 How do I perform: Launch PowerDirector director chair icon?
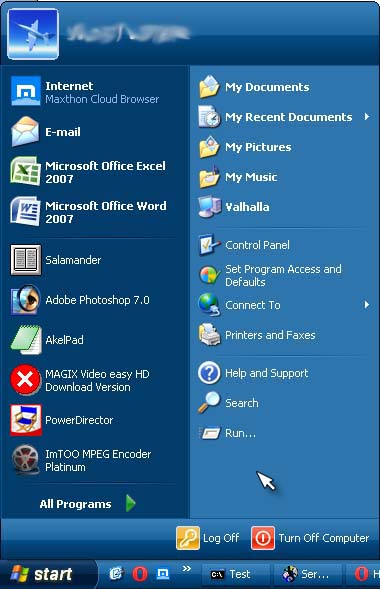coord(26,420)
